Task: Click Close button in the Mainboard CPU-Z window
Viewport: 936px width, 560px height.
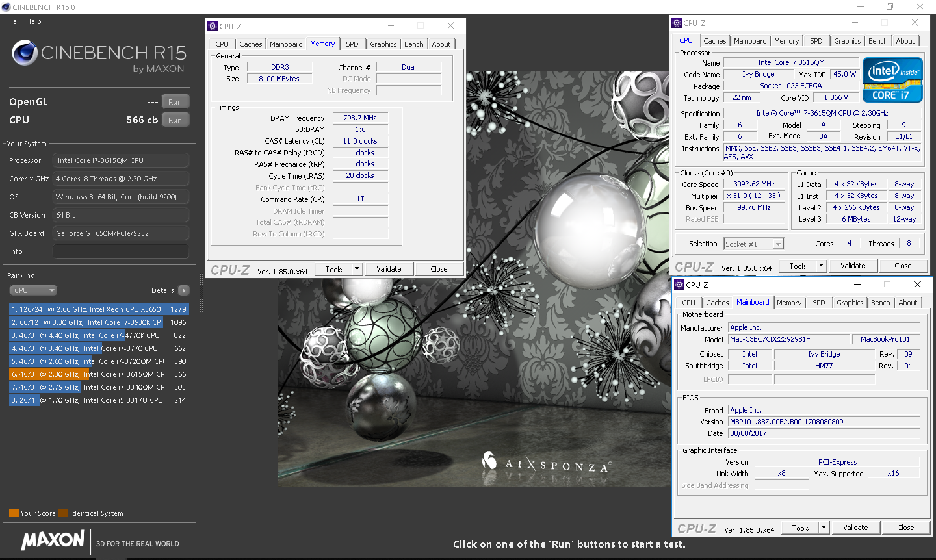Action: pyautogui.click(x=905, y=528)
